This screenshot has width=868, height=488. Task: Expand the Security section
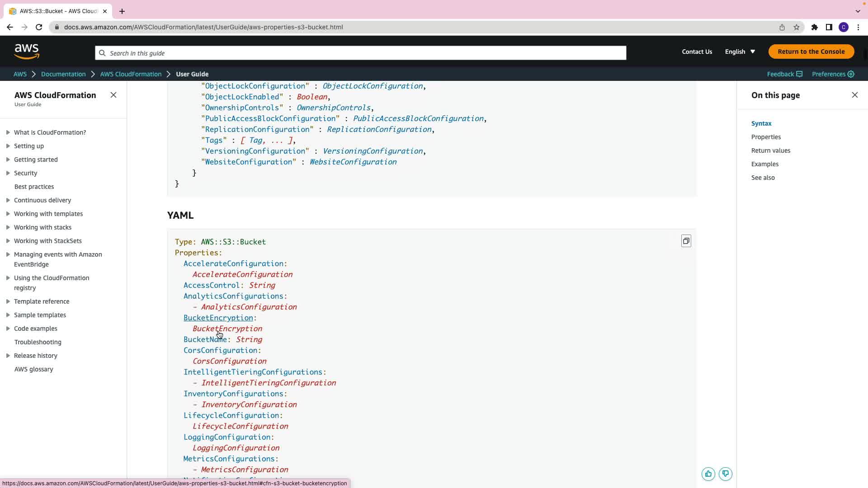coord(8,173)
